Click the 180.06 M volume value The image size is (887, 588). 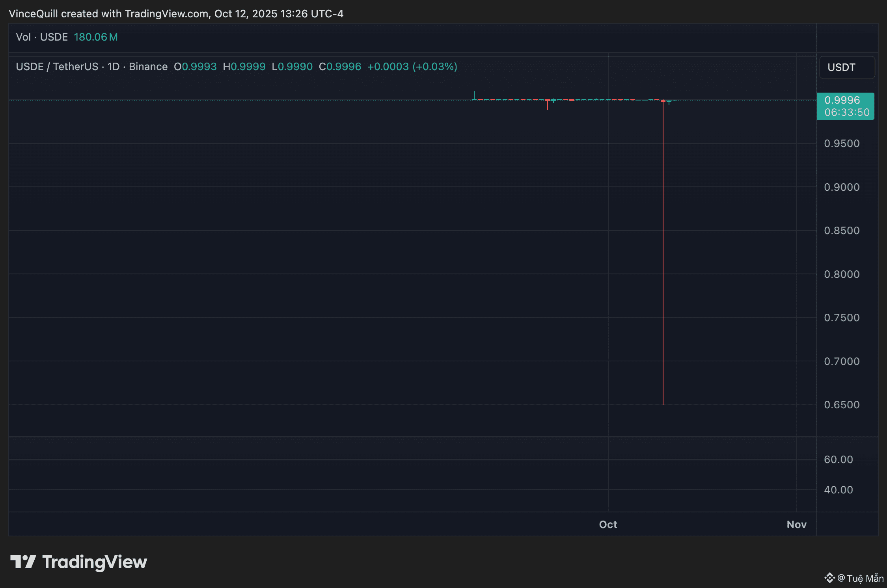[x=96, y=37]
